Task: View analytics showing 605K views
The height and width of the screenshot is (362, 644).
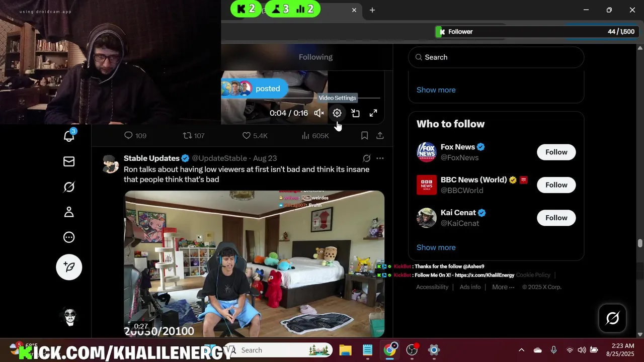Action: point(315,136)
